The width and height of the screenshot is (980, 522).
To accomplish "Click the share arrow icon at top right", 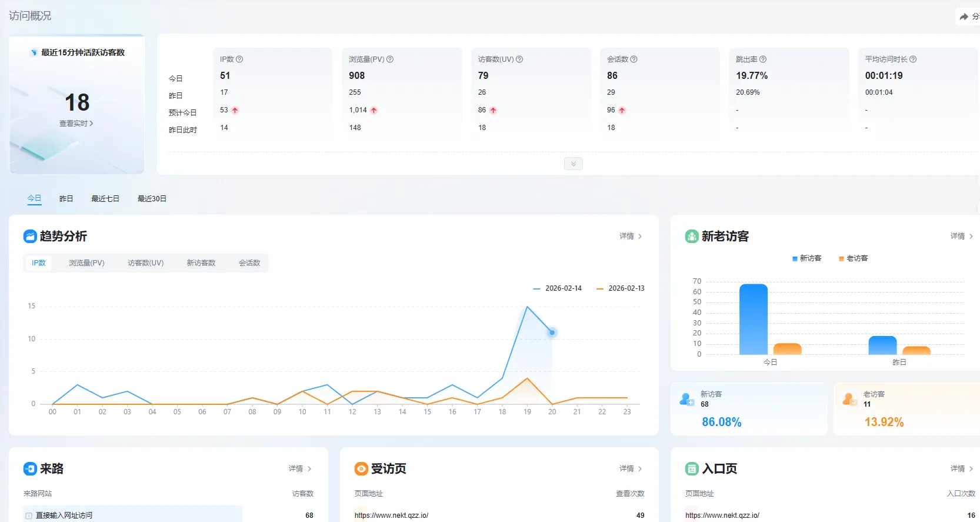I will pyautogui.click(x=964, y=17).
